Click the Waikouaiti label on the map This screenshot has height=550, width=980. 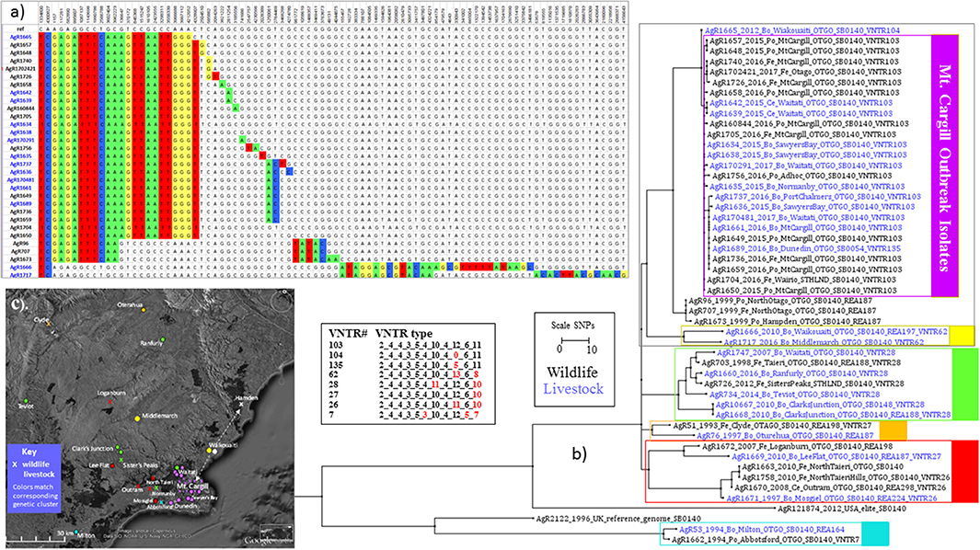pos(223,445)
